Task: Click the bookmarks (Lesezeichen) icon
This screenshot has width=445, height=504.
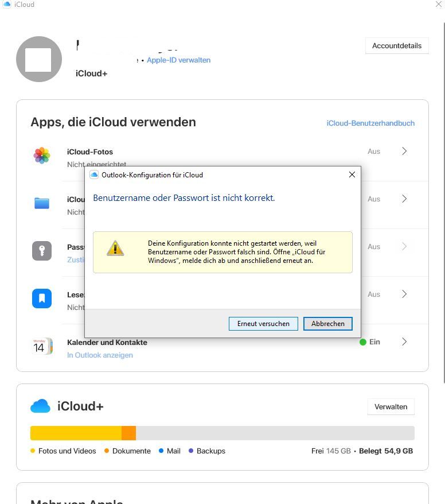Action: tap(42, 298)
